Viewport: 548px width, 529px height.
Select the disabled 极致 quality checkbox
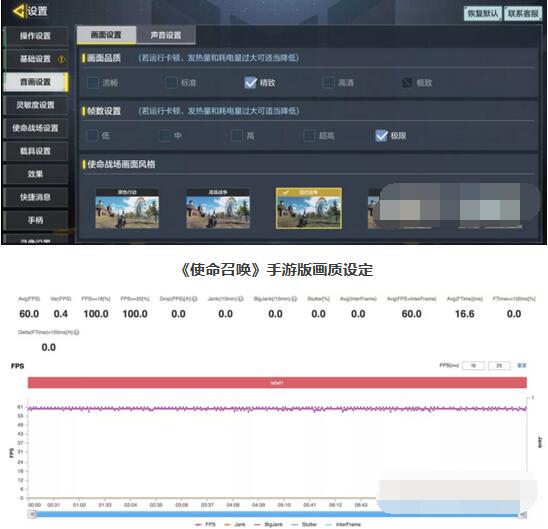pyautogui.click(x=407, y=83)
